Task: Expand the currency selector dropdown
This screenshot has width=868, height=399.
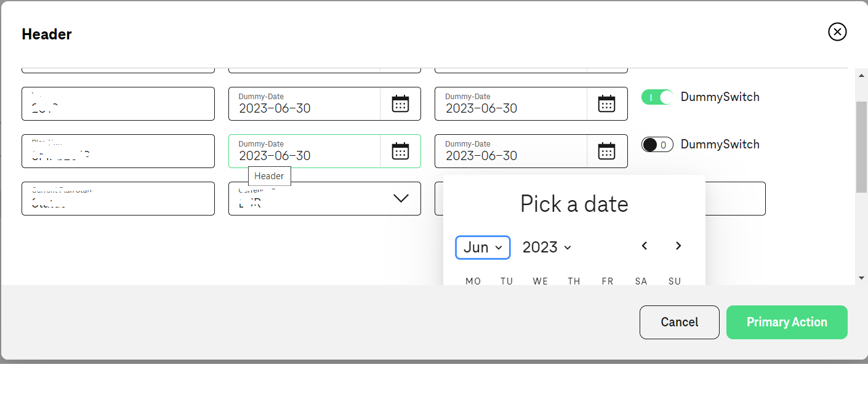Action: coord(401,198)
